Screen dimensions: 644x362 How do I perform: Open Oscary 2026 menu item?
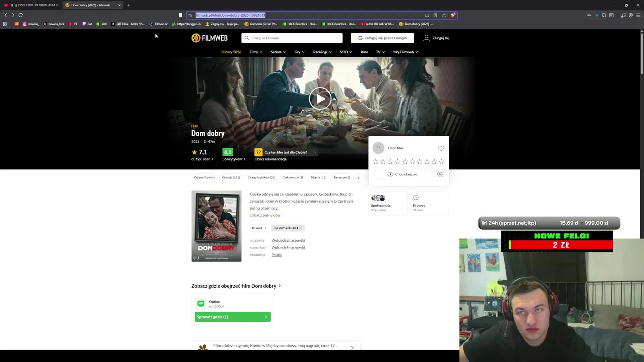tap(231, 52)
